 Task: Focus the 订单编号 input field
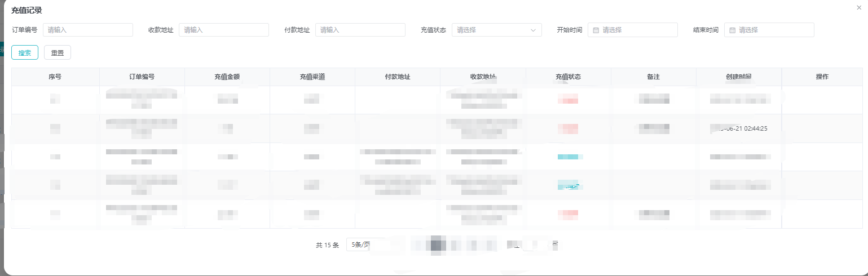(87, 30)
